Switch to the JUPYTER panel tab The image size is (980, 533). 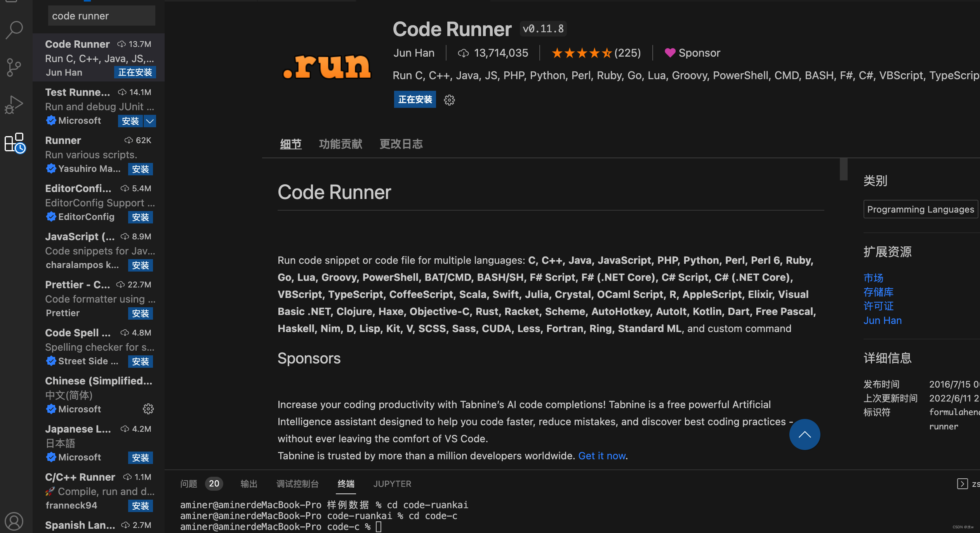pos(392,483)
